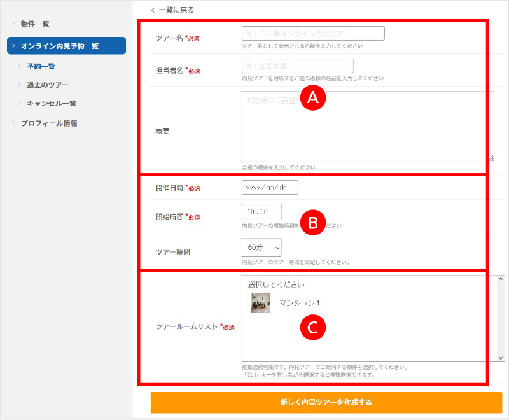
Task: Click the ツアー名 input field
Action: (x=313, y=34)
